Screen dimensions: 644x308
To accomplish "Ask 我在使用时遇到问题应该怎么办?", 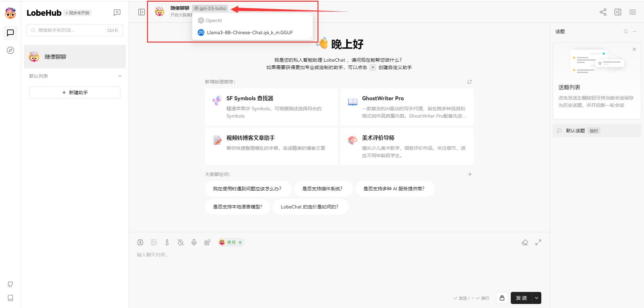I will tap(248, 189).
